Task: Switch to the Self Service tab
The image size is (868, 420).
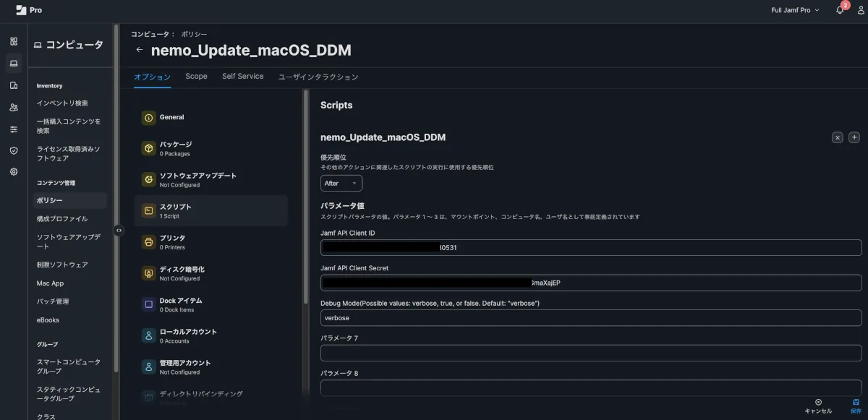Action: [x=243, y=76]
